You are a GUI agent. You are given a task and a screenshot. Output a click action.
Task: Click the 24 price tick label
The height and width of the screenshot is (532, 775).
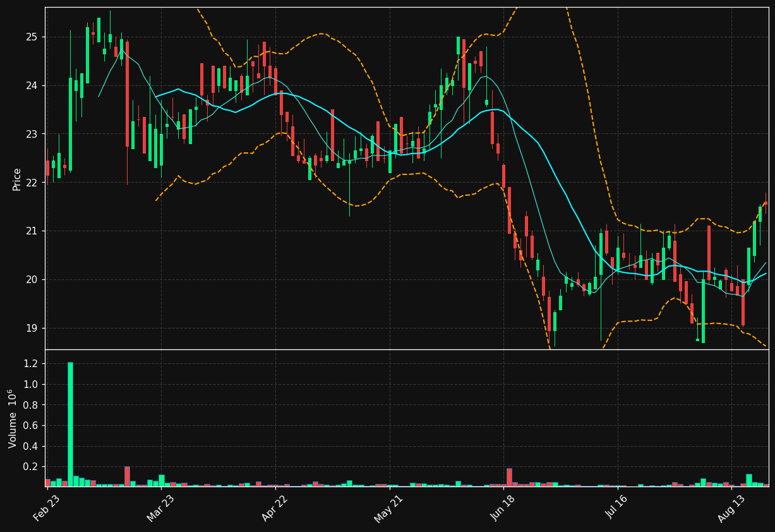coord(32,85)
